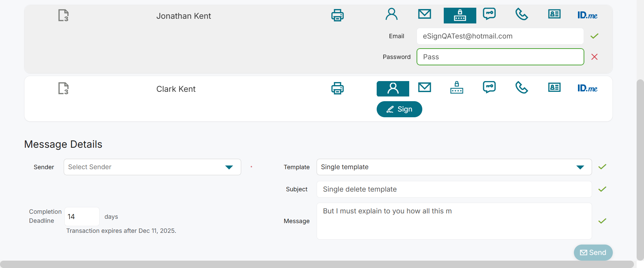Viewport: 644px width, 268px height.
Task: Toggle email delivery for Clark Kent
Action: click(425, 88)
